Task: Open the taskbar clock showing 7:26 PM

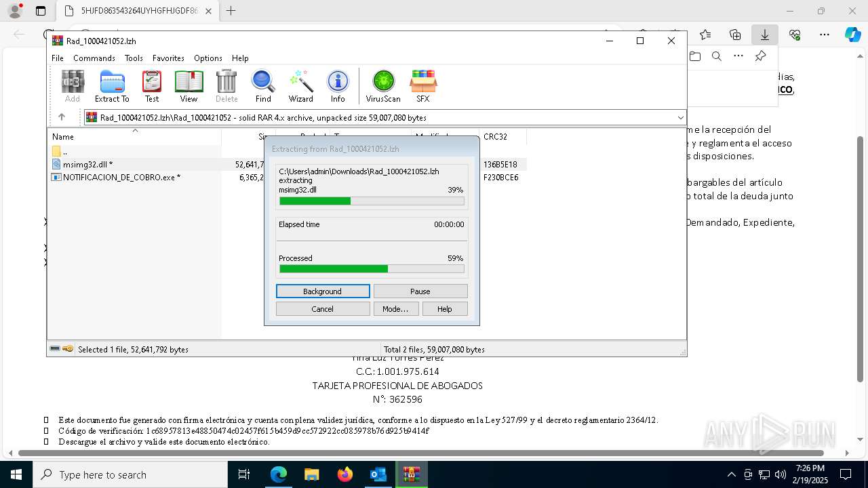Action: [810, 474]
